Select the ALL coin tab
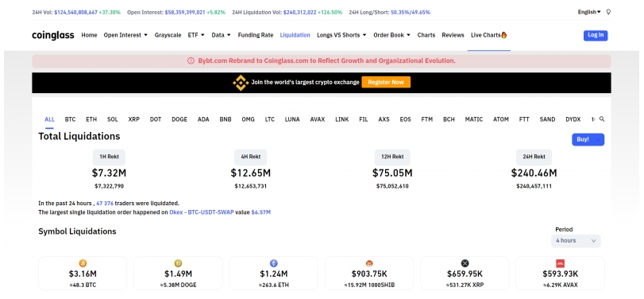Viewport: 644px width, 299px height. pos(49,119)
